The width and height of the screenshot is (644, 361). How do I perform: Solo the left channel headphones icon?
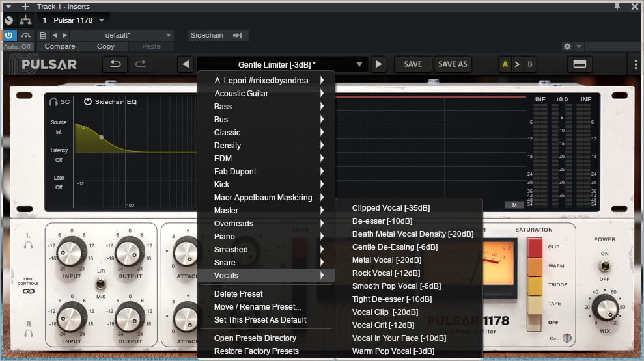click(x=28, y=245)
